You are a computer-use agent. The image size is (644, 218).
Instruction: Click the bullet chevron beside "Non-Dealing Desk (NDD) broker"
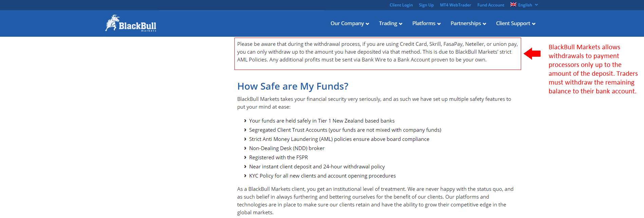[x=245, y=148]
